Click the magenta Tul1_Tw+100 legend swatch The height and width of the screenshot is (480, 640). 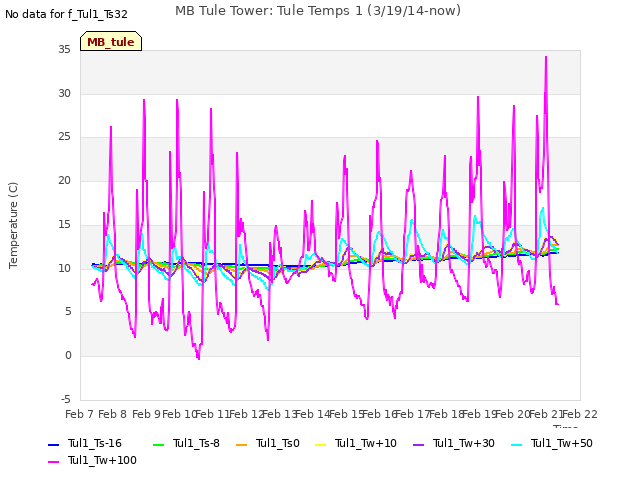click(53, 462)
